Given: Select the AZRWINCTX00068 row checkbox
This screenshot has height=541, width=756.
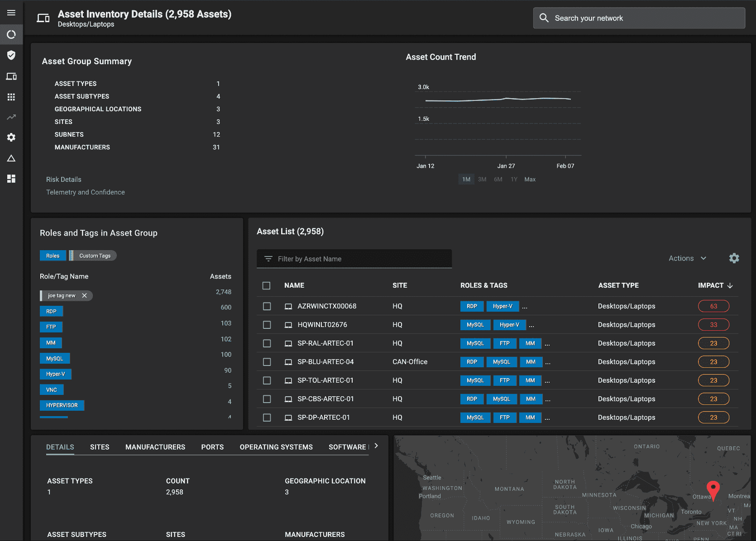Looking at the screenshot, I should point(267,306).
